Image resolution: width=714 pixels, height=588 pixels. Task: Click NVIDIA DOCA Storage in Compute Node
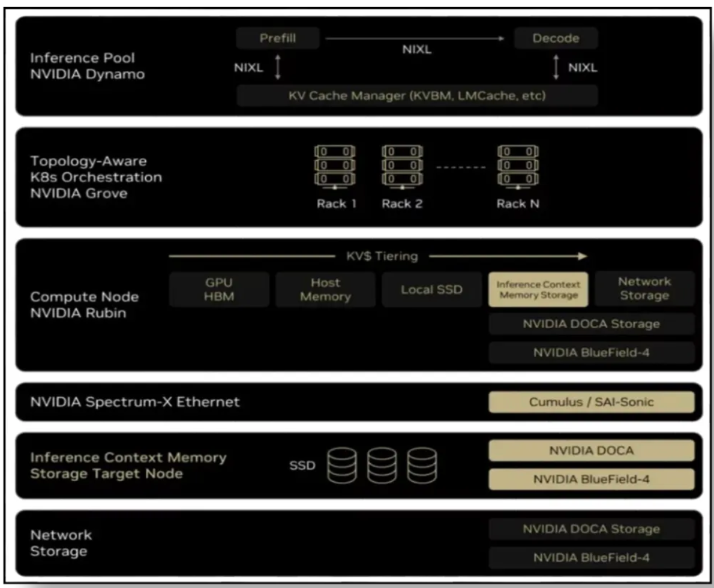coord(592,324)
